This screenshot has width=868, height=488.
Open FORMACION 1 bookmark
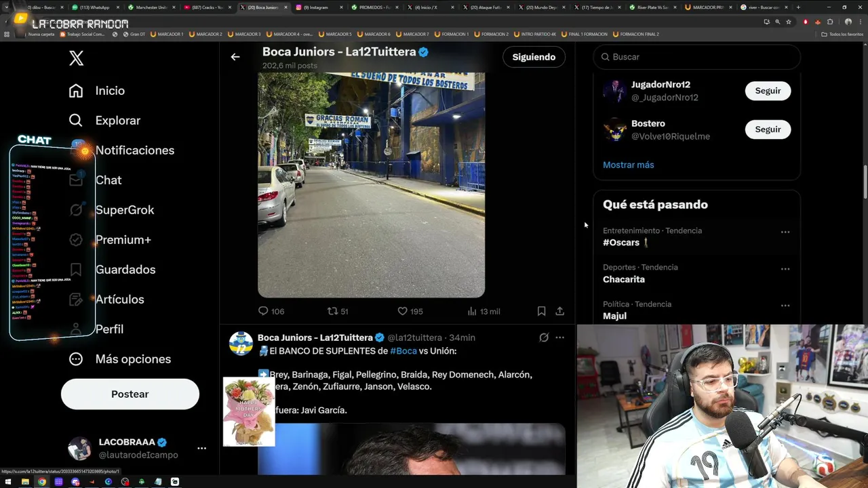pos(452,34)
